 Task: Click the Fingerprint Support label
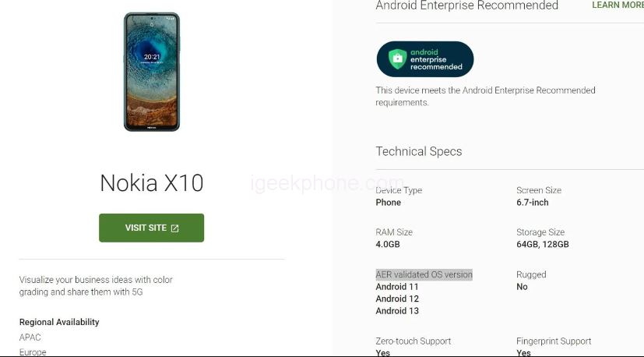[554, 341]
